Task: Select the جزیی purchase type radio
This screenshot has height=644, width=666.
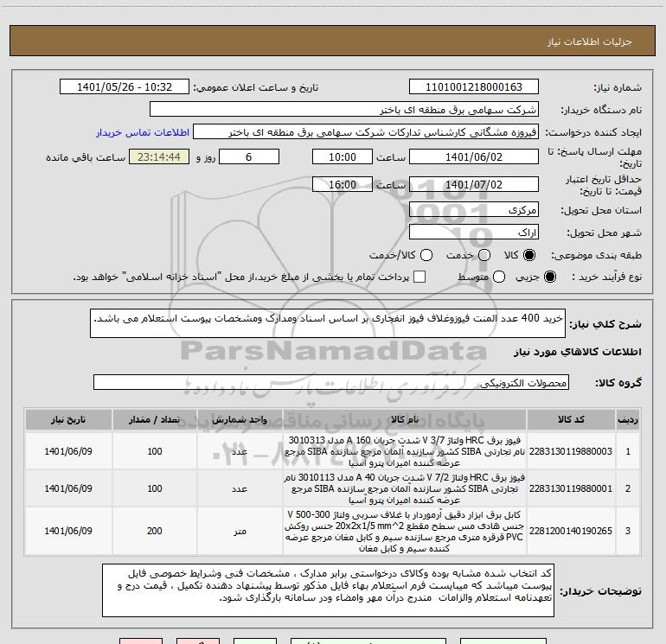Action: pos(549,277)
